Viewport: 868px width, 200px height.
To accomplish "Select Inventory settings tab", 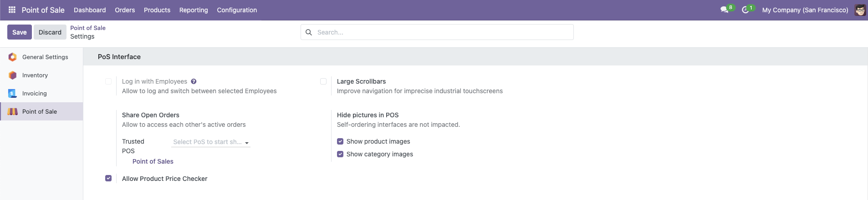I will [41, 75].
